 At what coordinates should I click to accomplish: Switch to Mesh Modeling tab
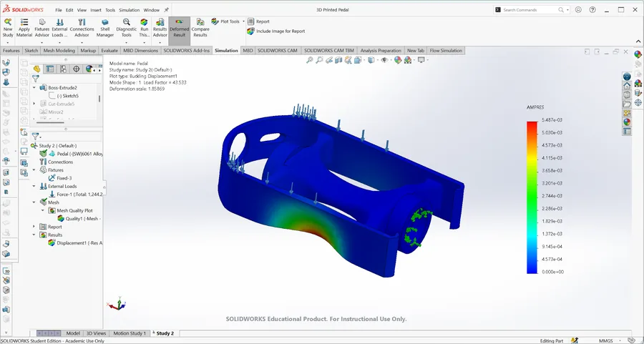(x=59, y=51)
